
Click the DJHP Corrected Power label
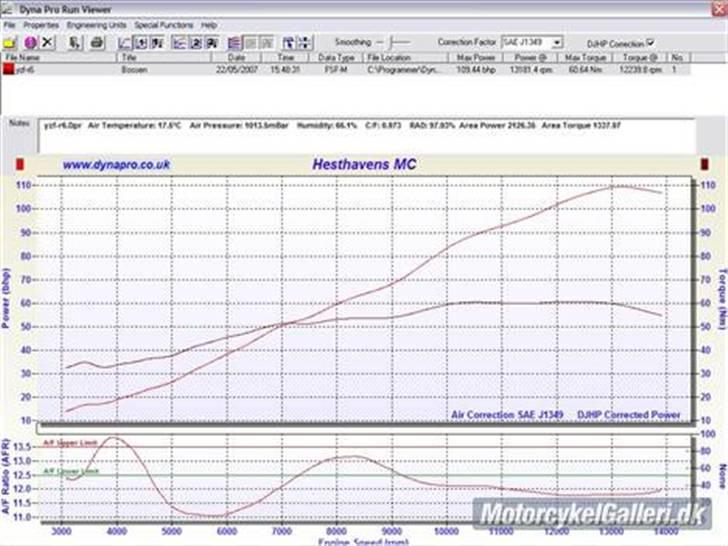629,415
